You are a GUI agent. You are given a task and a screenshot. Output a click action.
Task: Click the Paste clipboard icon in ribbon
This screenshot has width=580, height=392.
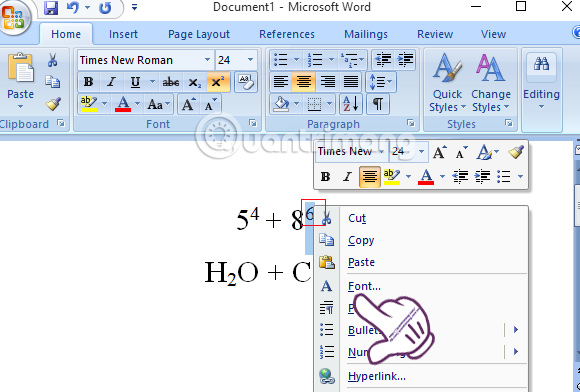[21, 67]
